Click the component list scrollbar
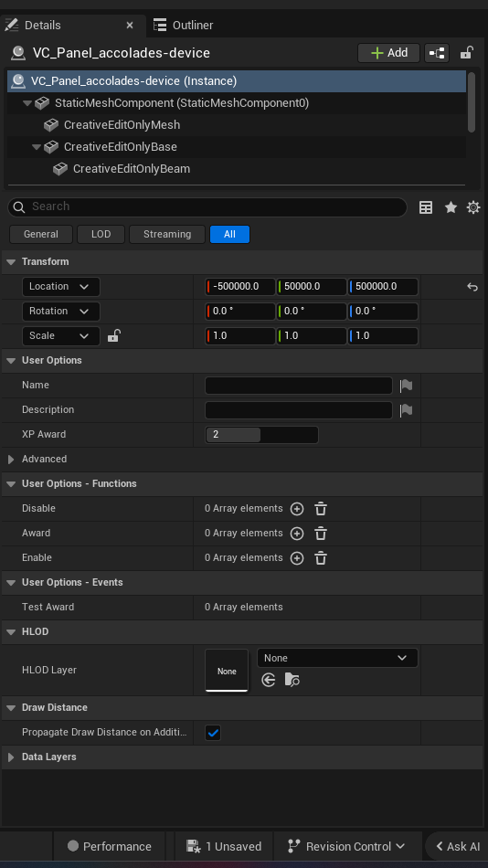The image size is (488, 868). [472, 102]
